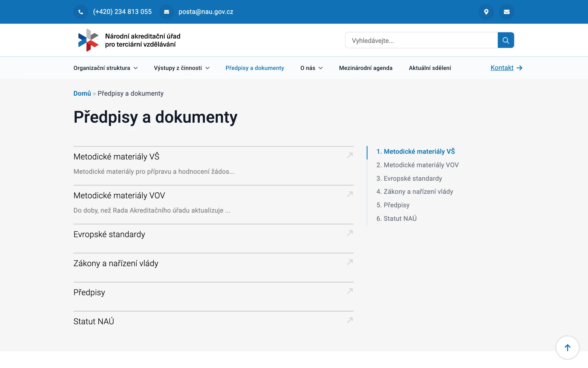Click the Národní akreditační úřad logo
588x368 pixels.
point(129,40)
